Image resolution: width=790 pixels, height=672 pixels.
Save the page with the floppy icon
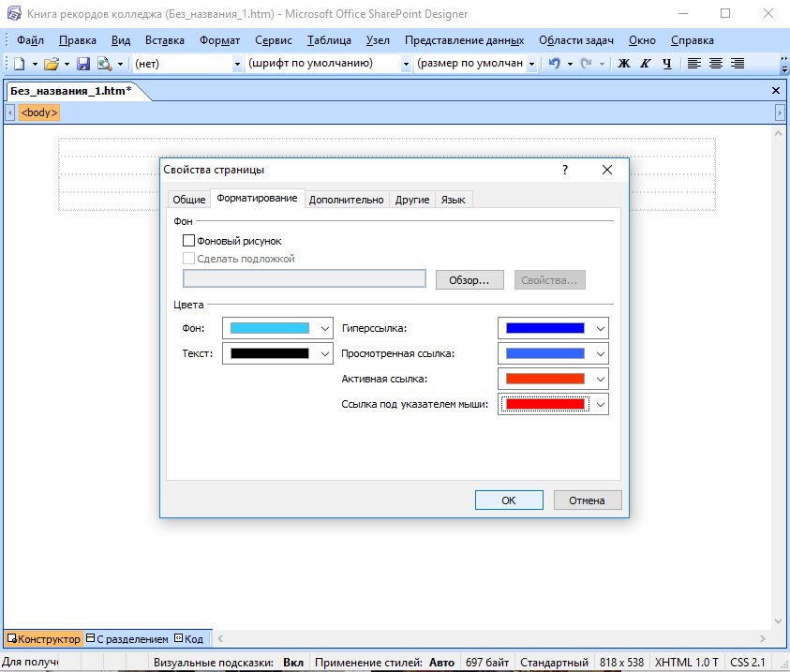[83, 64]
